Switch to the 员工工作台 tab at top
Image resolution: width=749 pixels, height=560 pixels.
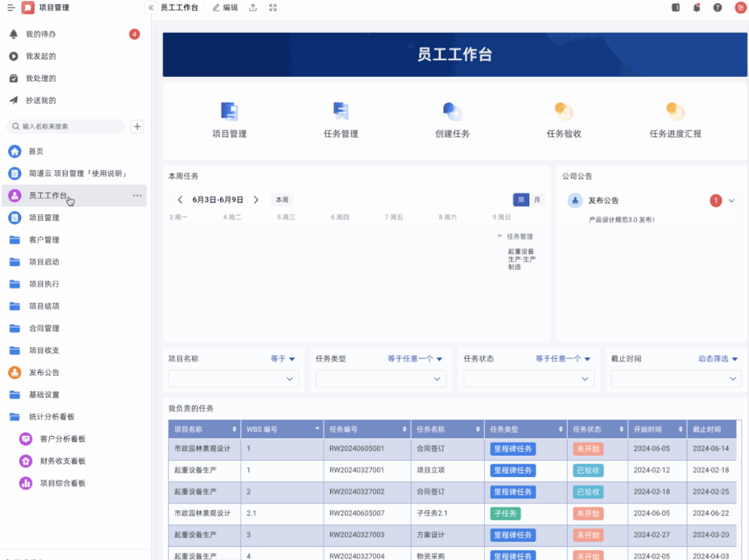tap(179, 8)
